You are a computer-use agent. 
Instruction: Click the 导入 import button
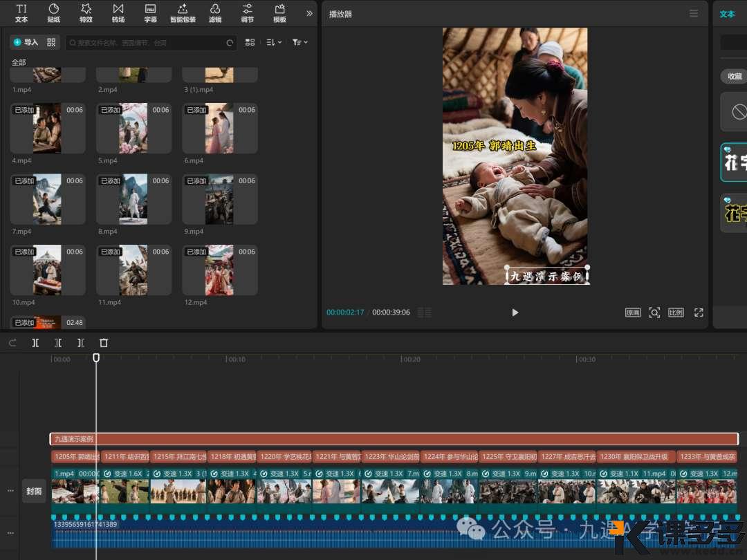(x=26, y=42)
